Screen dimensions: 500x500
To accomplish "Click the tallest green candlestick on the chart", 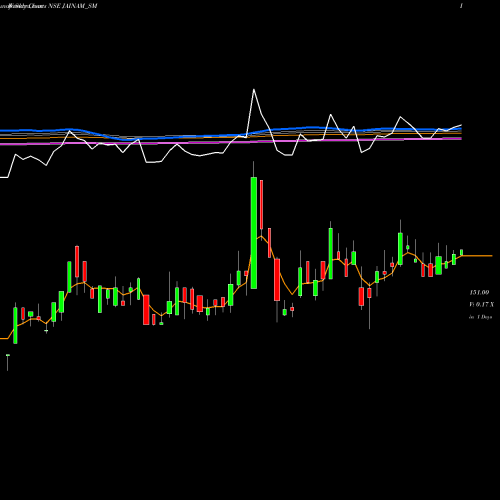I will click(254, 233).
